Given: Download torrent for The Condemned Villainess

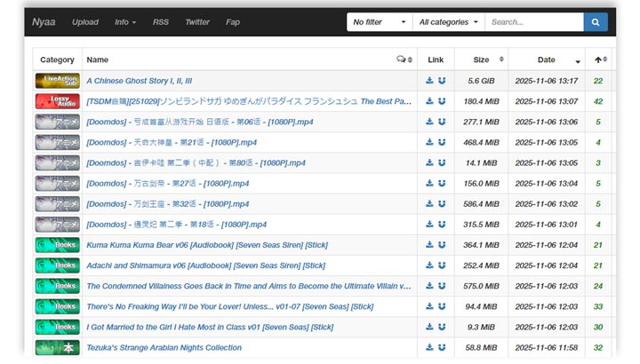Looking at the screenshot, I should coord(429,285).
